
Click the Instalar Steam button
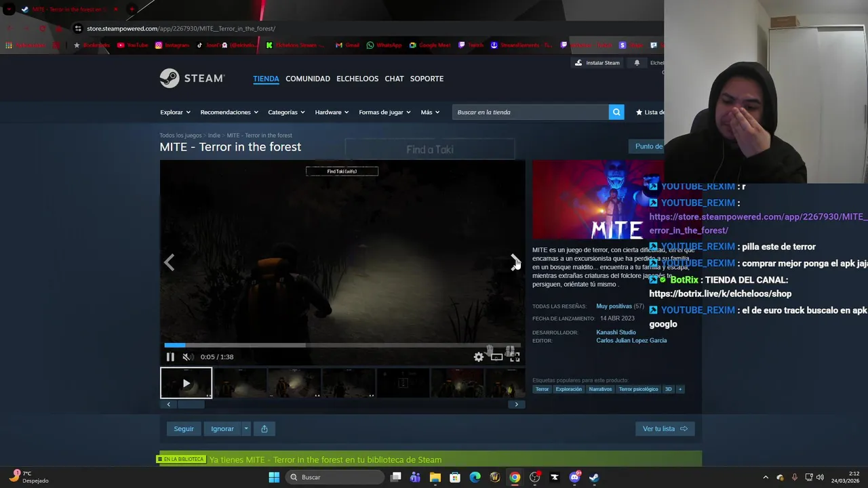tap(597, 63)
